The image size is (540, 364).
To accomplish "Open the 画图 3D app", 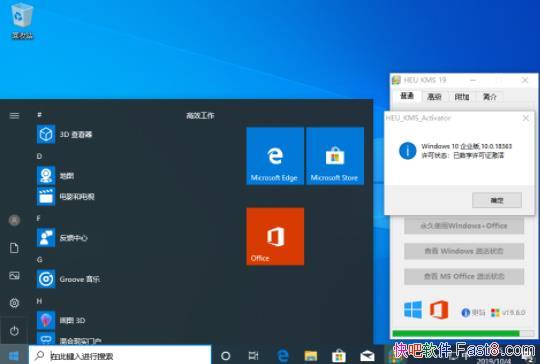I will [x=61, y=320].
